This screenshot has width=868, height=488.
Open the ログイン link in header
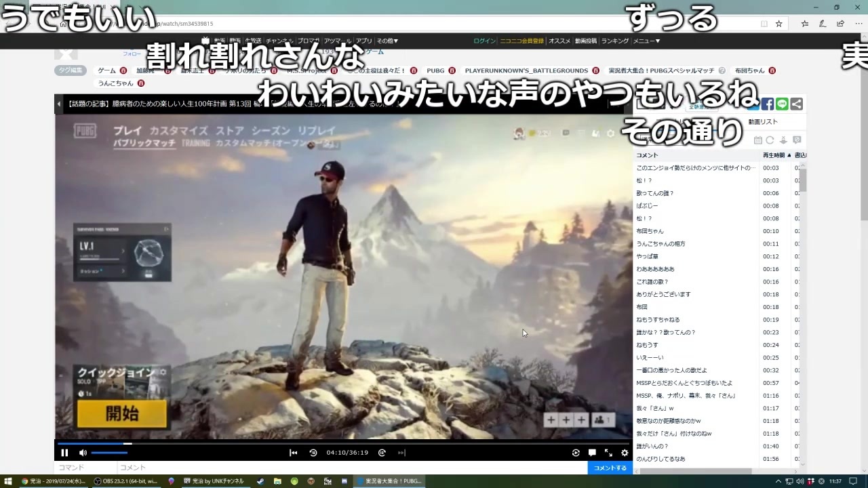484,41
